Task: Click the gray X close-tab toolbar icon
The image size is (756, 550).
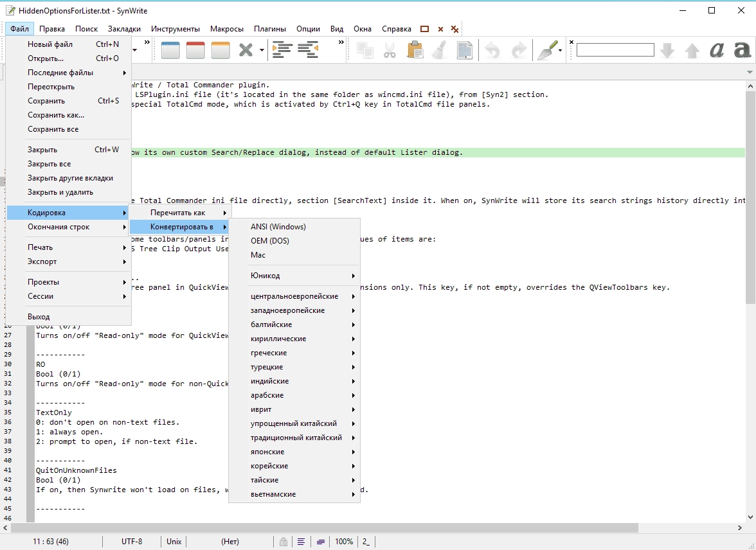Action: tap(246, 50)
